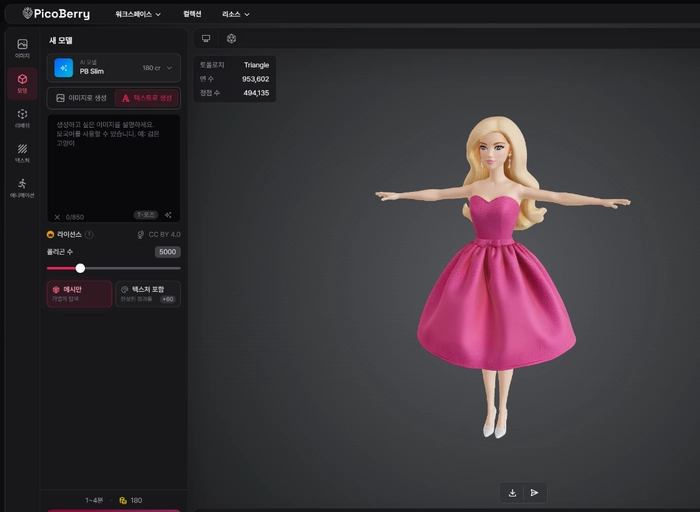The image size is (700, 512).
Task: Click the blue PB Slim model icon
Action: [64, 68]
